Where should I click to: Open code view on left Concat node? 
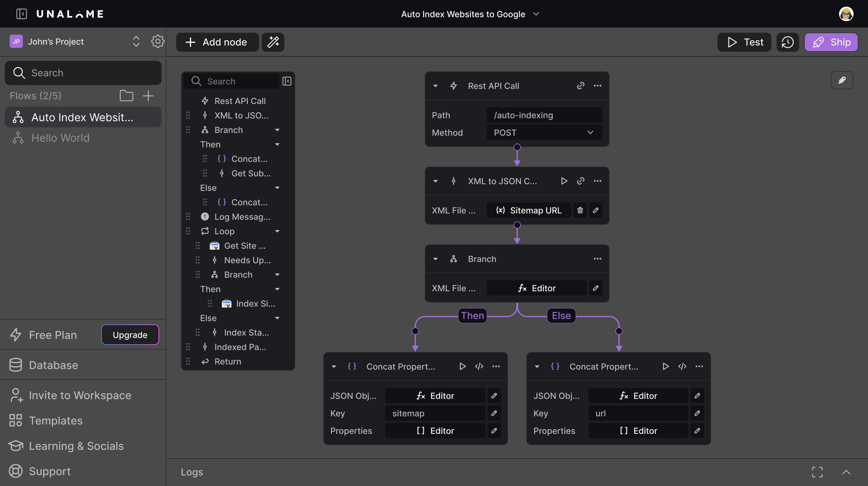[x=479, y=366]
